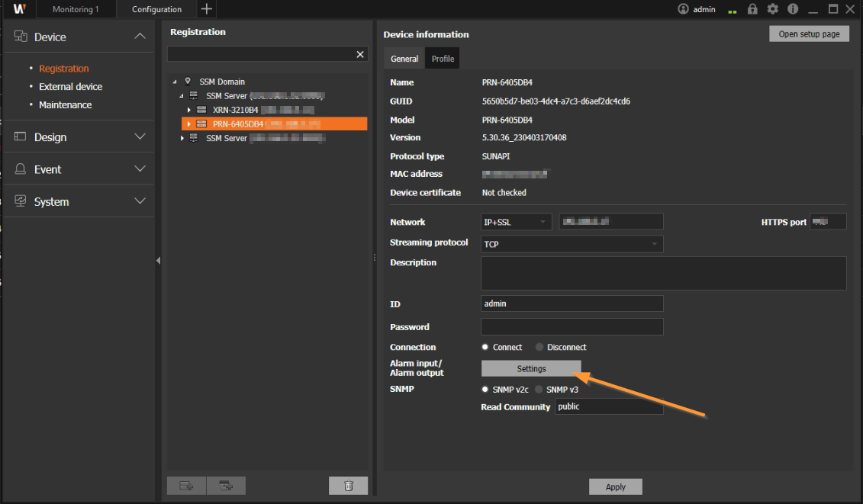
Task: Click the Wisenet W logo icon
Action: (19, 9)
